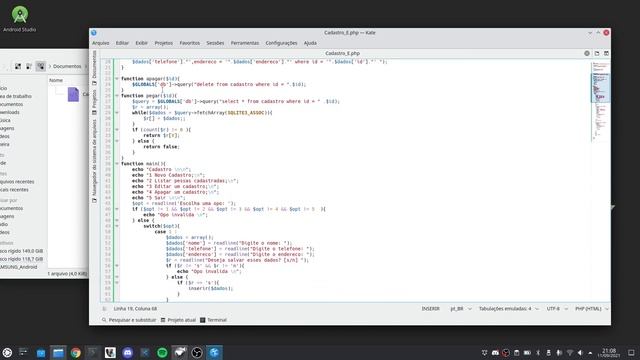Collapse the switch($opt) code fold

click(117, 226)
